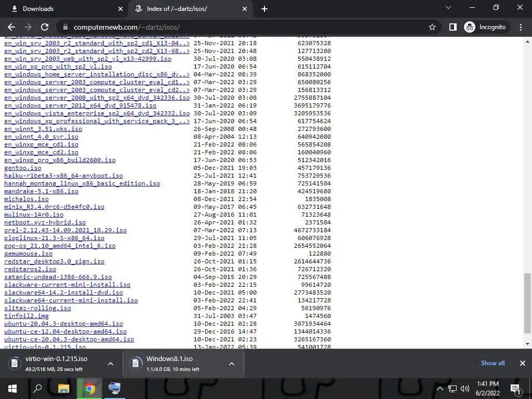The image size is (532, 399).
Task: Open the taskbar clock and calendar
Action: tap(487, 389)
